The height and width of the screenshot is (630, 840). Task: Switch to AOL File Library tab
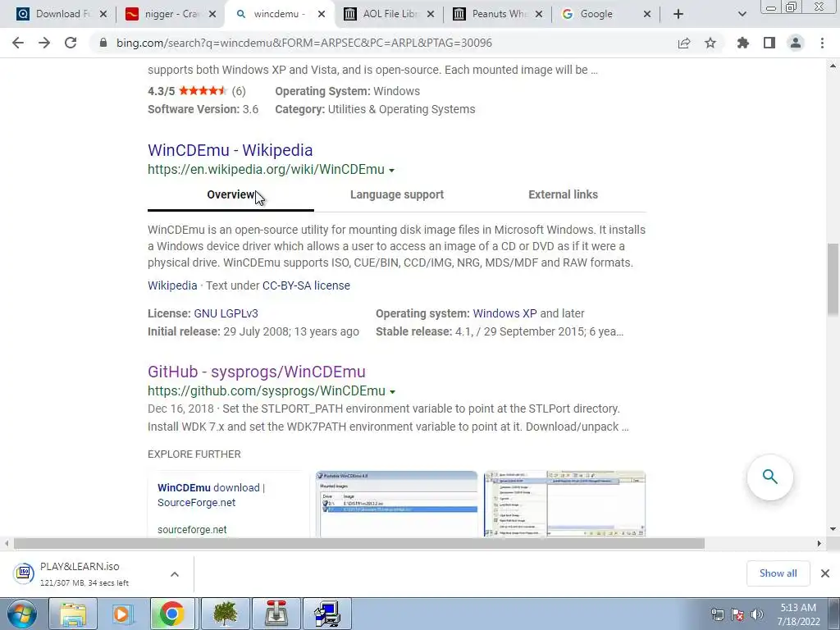(x=389, y=14)
